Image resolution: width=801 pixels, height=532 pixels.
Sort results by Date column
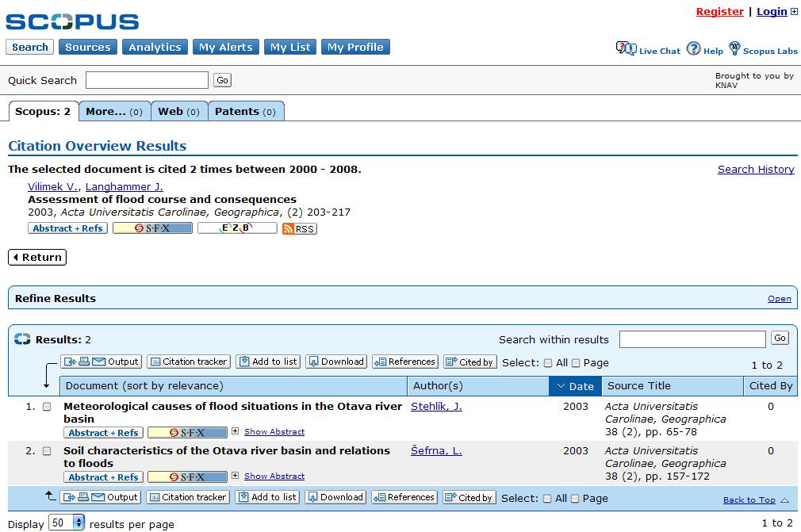click(x=575, y=386)
